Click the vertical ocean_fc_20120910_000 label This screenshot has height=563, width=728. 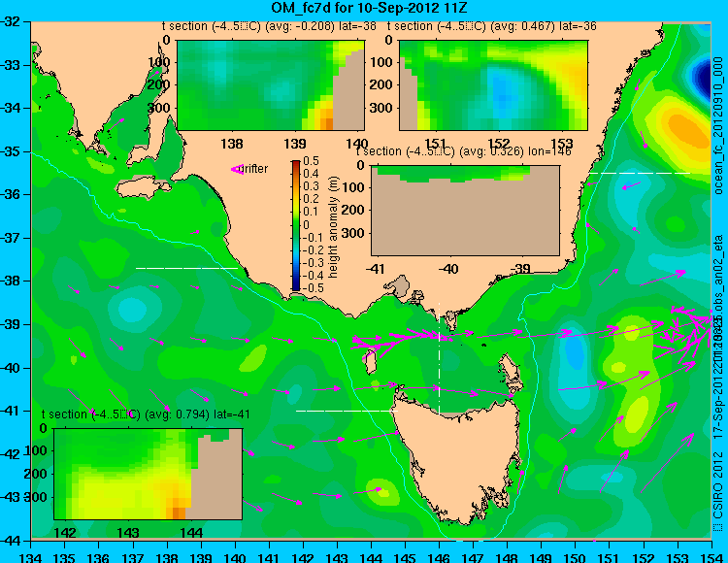[x=718, y=125]
